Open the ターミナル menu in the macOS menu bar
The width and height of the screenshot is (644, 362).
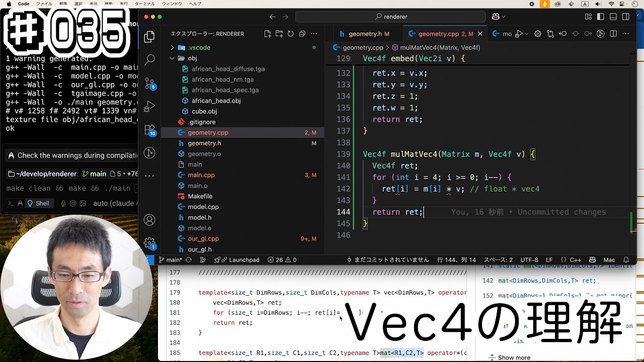pyautogui.click(x=145, y=4)
